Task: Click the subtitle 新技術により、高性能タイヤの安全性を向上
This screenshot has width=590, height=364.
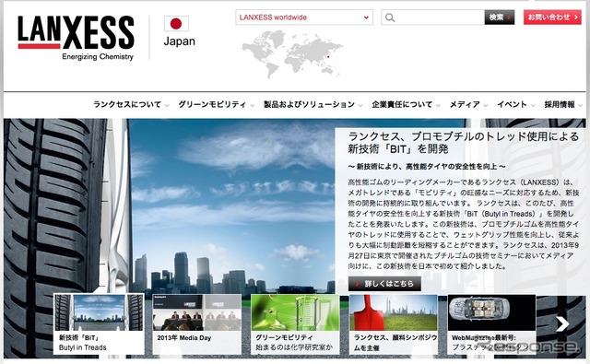Action: 427,166
